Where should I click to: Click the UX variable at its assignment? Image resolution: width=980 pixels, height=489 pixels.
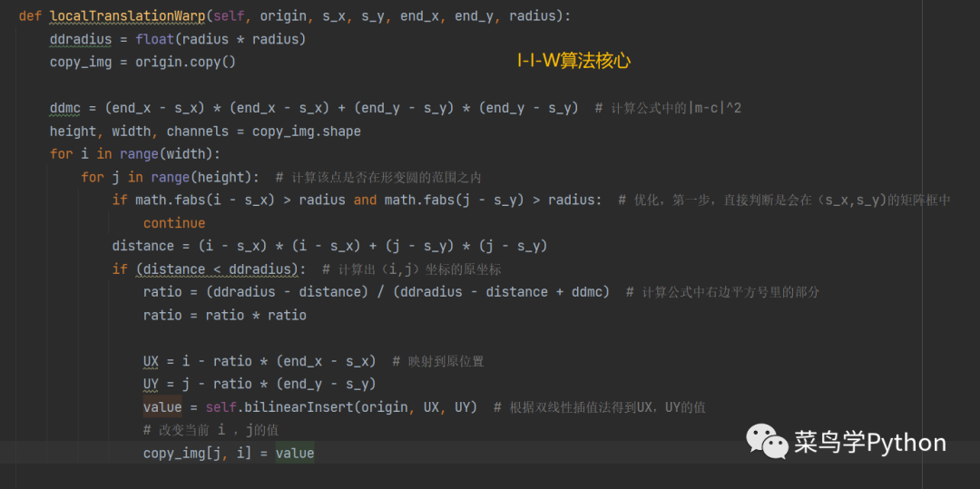click(151, 361)
